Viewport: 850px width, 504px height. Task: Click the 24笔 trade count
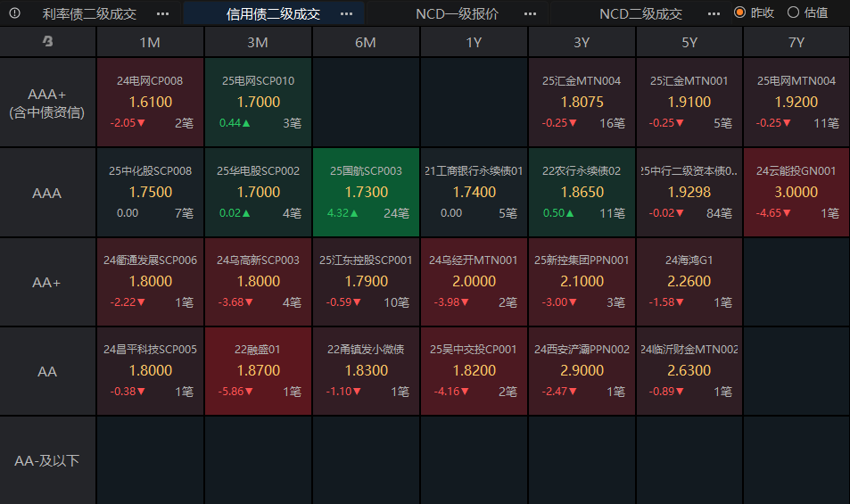tap(396, 213)
